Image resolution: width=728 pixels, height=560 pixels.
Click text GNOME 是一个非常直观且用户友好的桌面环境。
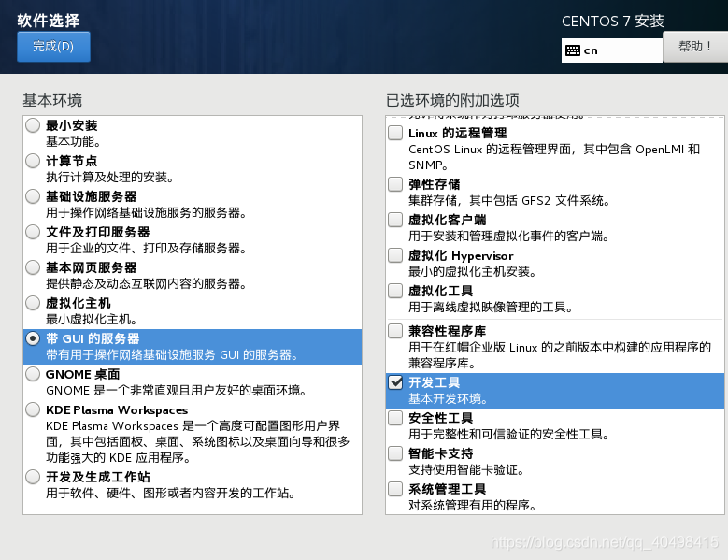click(176, 391)
